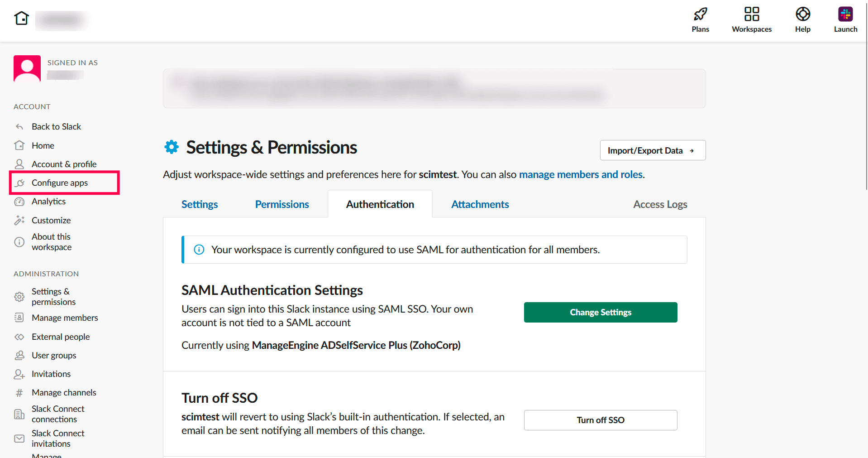Click the Customize wand icon
Viewport: 868px width, 458px height.
point(19,220)
